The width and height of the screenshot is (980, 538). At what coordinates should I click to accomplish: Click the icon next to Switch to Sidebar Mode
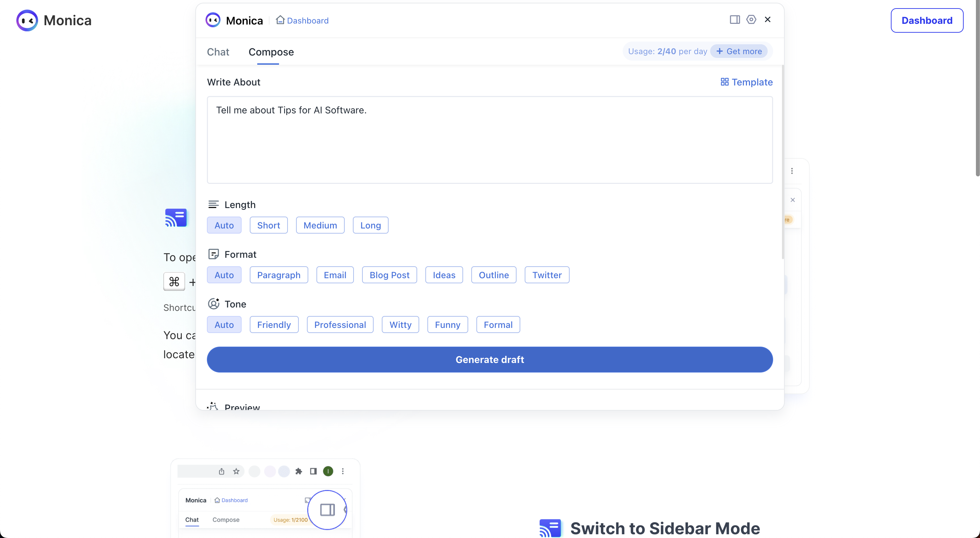(x=550, y=528)
